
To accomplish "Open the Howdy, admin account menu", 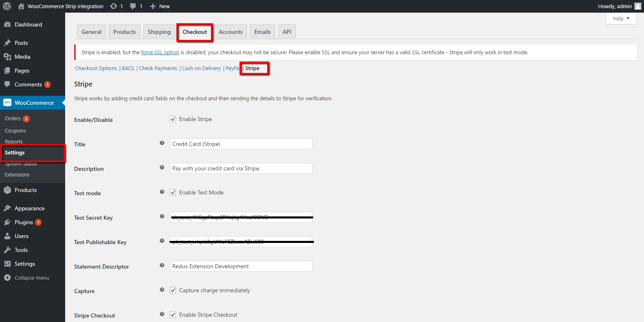I will (x=619, y=6).
